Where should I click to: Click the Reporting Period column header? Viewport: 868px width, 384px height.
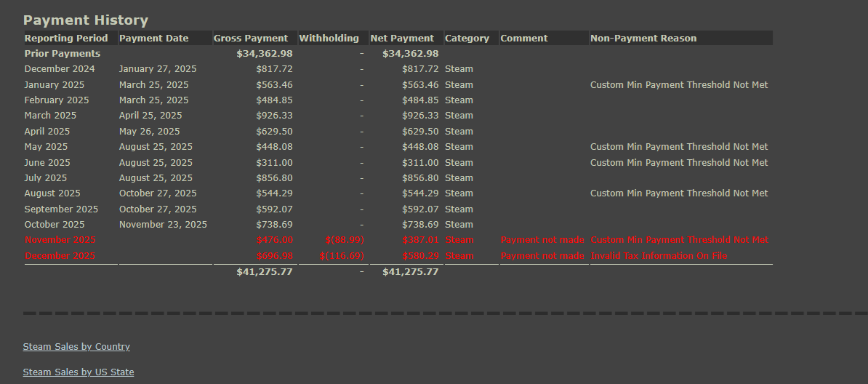pos(66,39)
